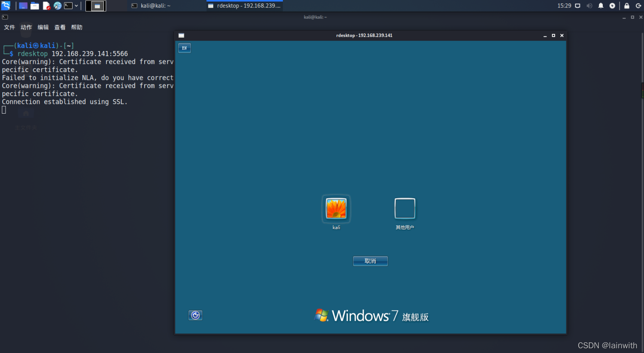Open the terminal emulator launcher icon

tap(68, 6)
